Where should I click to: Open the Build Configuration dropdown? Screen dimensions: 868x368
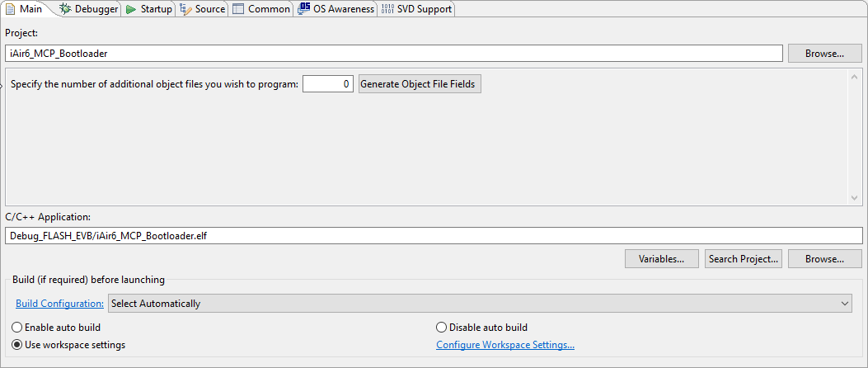click(480, 304)
